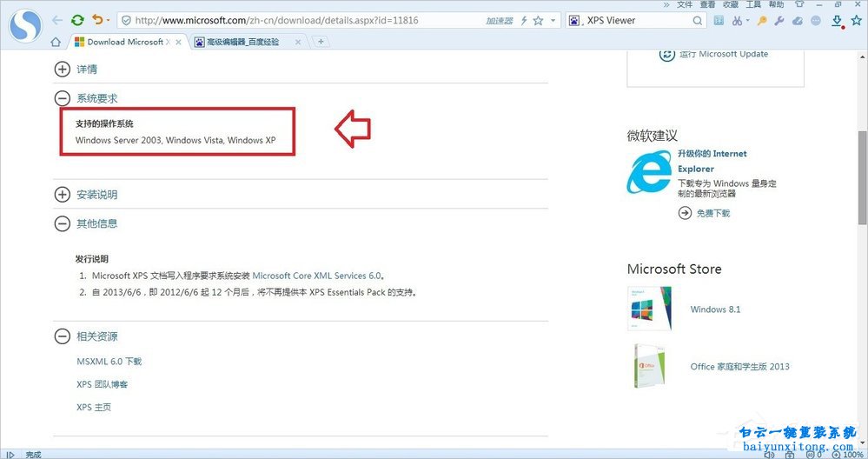Click the shirt skin-change icon
Image resolution: width=868 pixels, height=459 pixels.
tap(799, 3)
